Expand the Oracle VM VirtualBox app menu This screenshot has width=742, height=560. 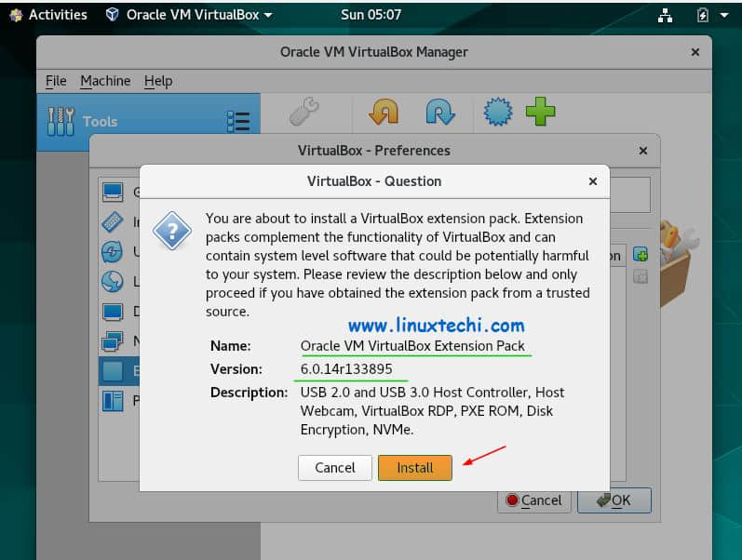pyautogui.click(x=189, y=15)
